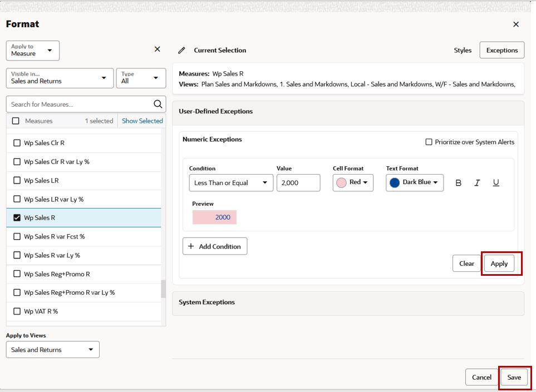Screen dimensions: 536x392
Task: Click the Value input field showing 2,000
Action: [298, 183]
